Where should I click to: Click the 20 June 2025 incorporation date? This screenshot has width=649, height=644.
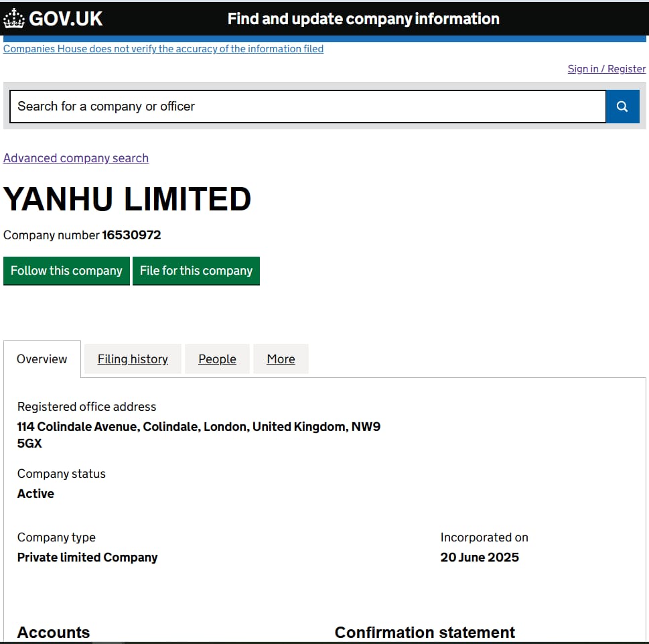(480, 558)
